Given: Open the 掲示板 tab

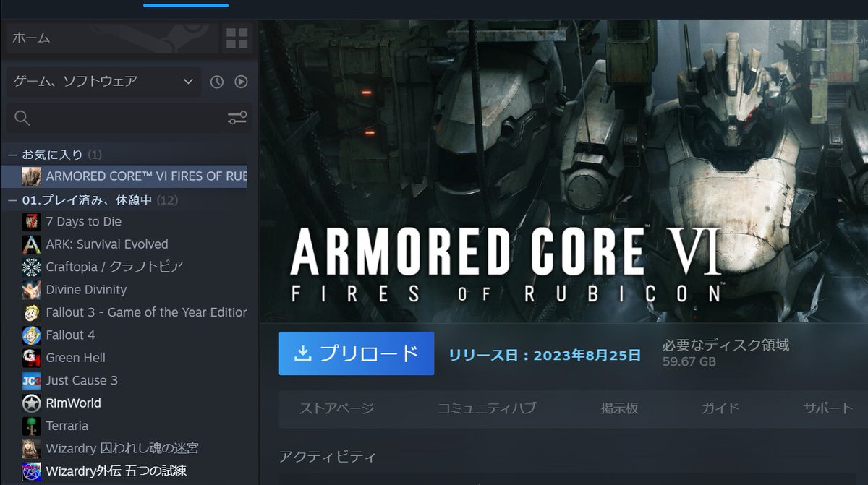Looking at the screenshot, I should tap(619, 408).
